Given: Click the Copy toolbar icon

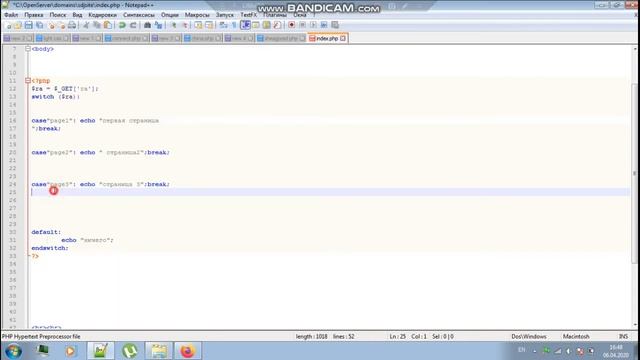Looking at the screenshot, I should (x=97, y=25).
